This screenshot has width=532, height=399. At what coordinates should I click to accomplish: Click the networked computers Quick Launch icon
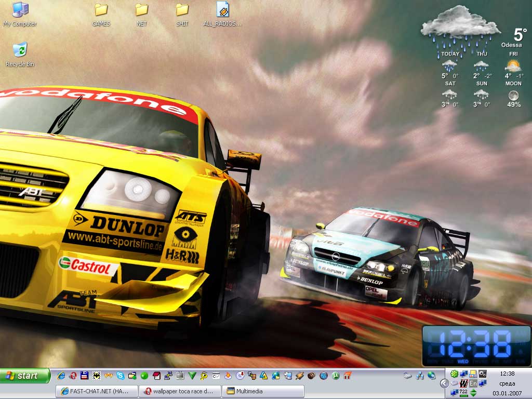click(x=168, y=376)
